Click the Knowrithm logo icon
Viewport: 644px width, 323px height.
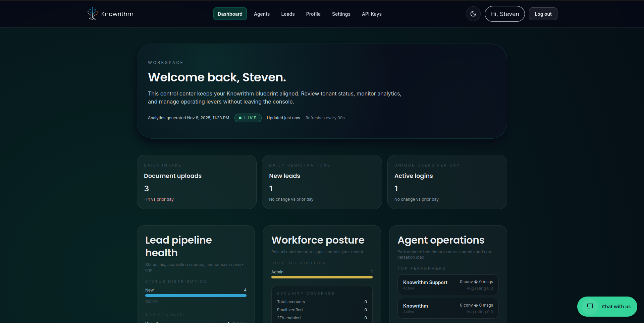[x=92, y=14]
